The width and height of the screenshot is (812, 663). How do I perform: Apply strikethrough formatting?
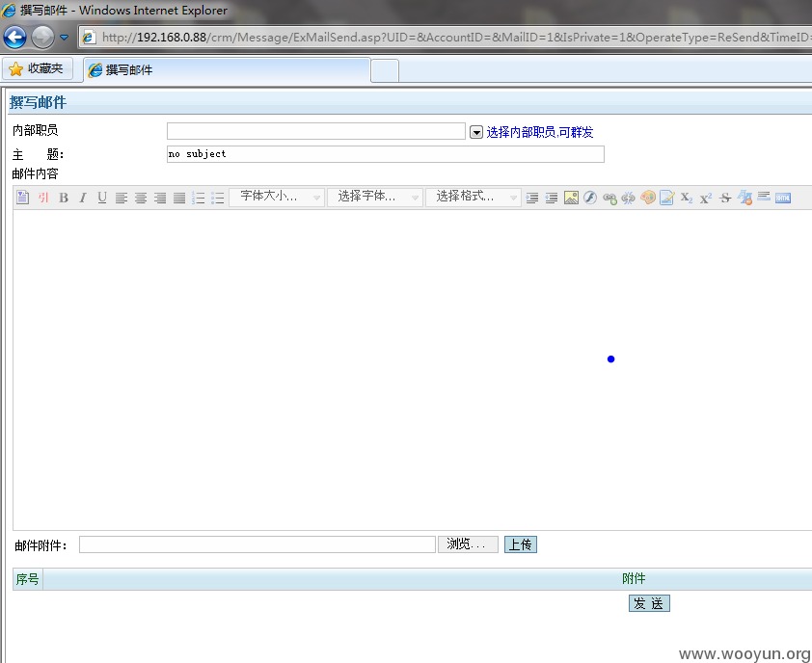pyautogui.click(x=725, y=198)
